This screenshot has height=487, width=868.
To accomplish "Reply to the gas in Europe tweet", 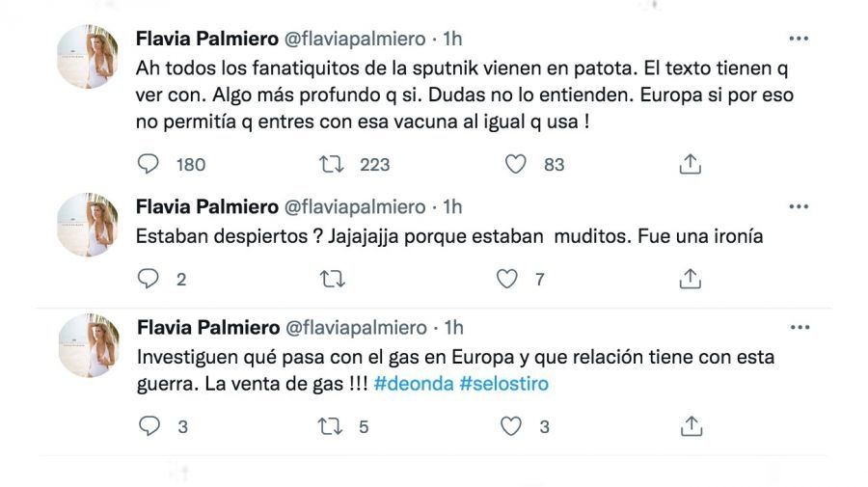I will pyautogui.click(x=149, y=425).
